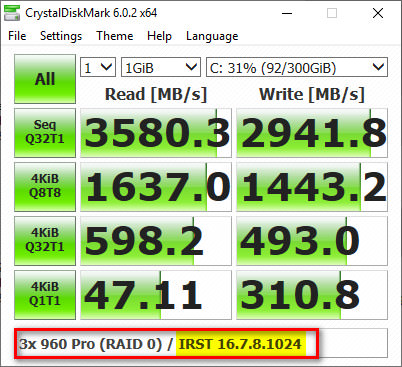
Task: Click the Seq read result 3580.3
Action: 156,133
